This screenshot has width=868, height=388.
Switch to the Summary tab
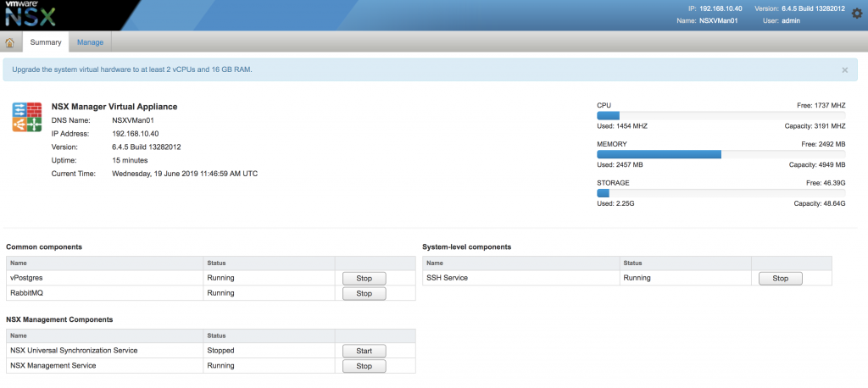(46, 42)
